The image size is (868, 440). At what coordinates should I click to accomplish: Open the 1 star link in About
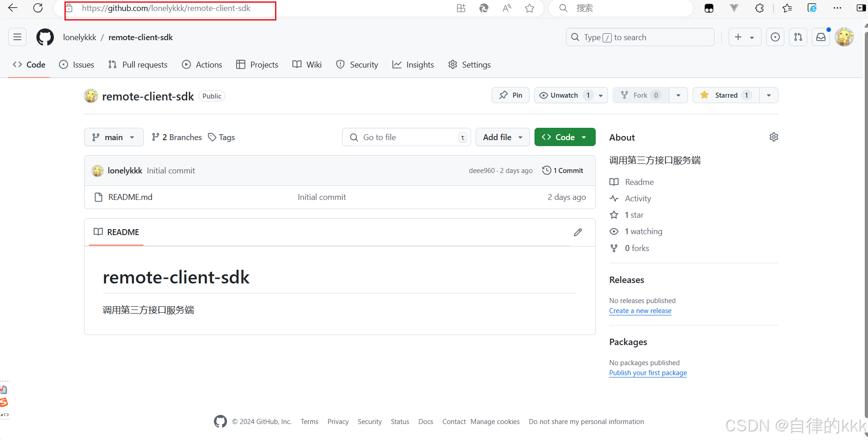[x=627, y=215]
